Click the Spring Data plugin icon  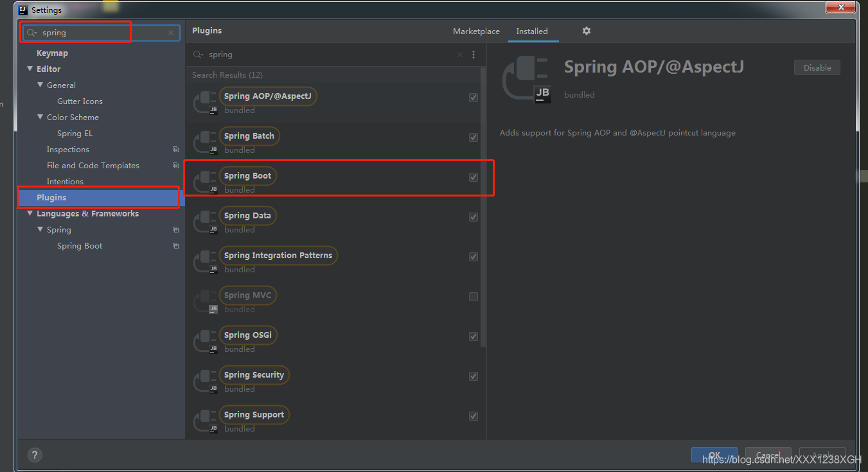pyautogui.click(x=206, y=222)
